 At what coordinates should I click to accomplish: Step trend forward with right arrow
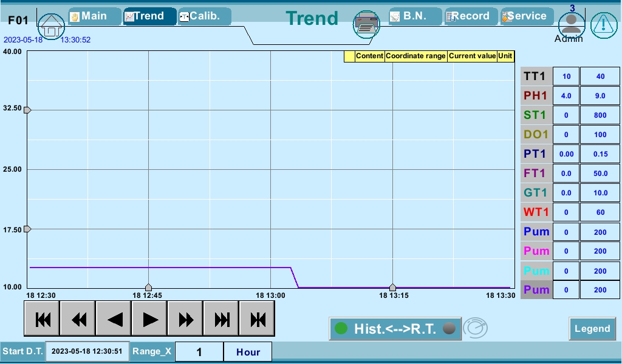(x=149, y=318)
